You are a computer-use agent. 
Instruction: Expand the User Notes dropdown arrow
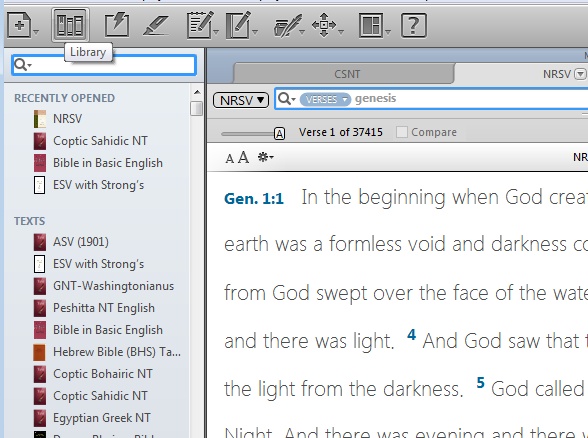point(216,32)
